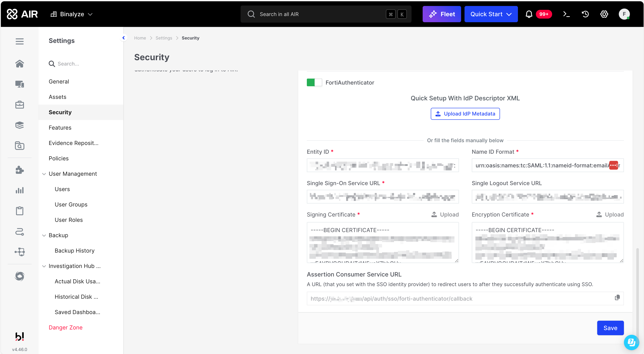Toggle FortiAuthenticator on or off

314,82
